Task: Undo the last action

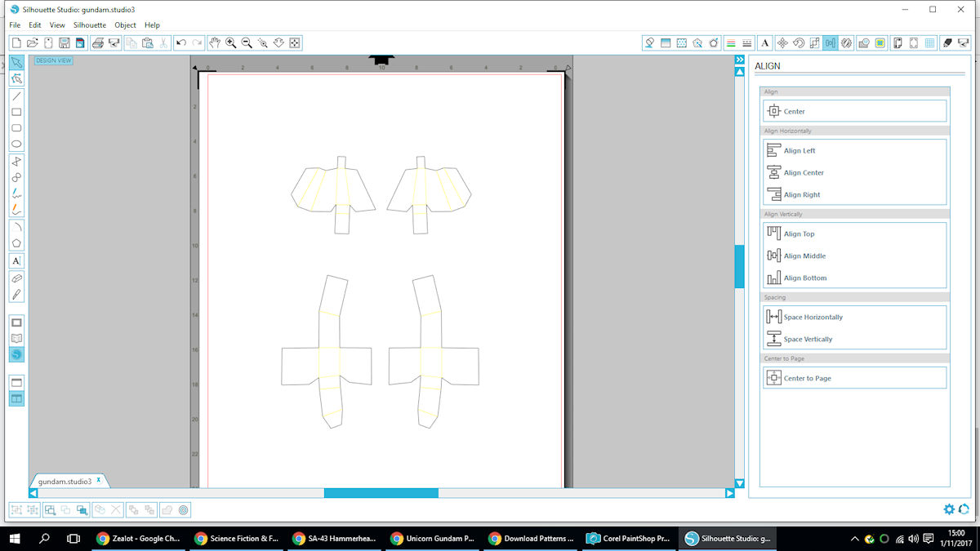Action: point(180,42)
